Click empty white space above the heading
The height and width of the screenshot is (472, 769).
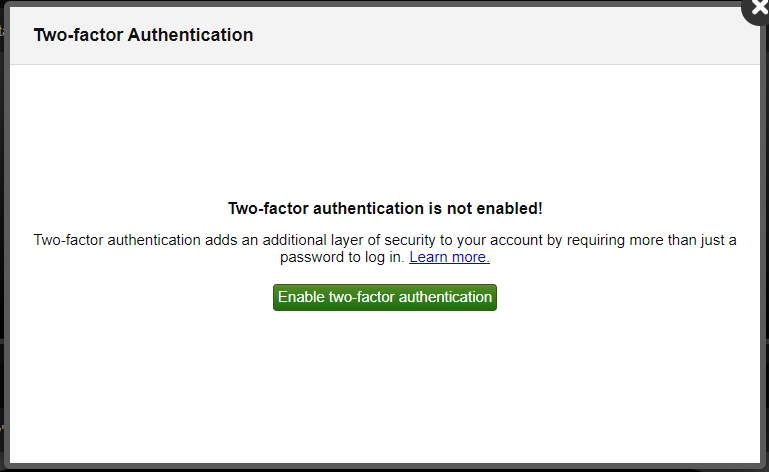tap(384, 130)
